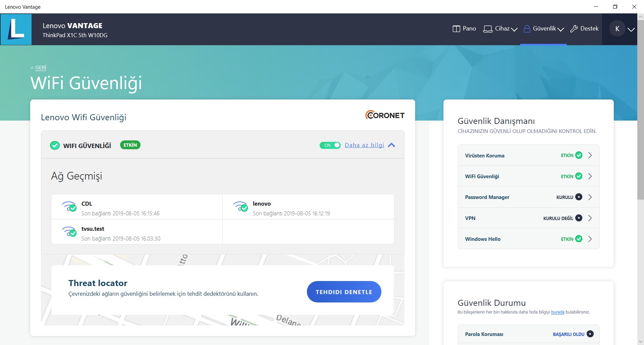The height and width of the screenshot is (345, 644).
Task: Click the Pano dashboard icon
Action: coord(456,29)
